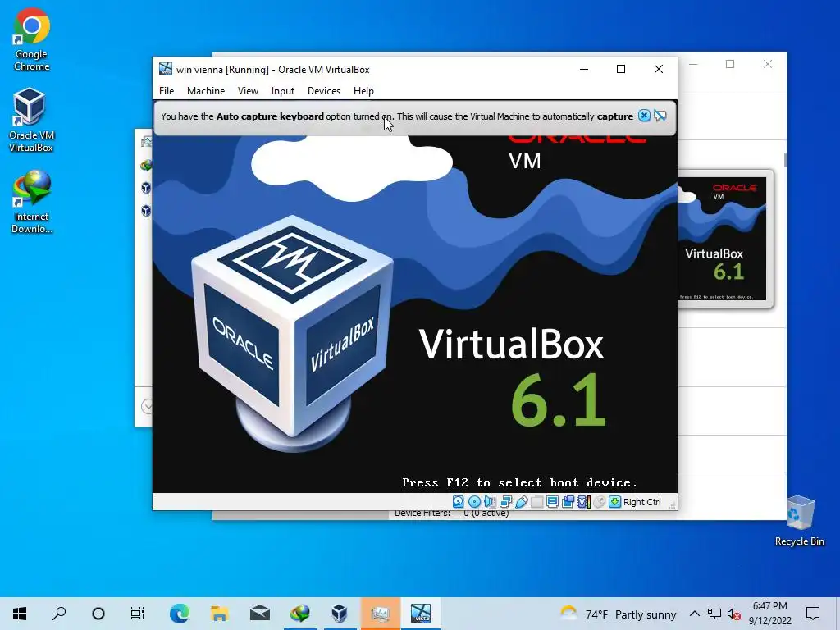Click the Auto capture keyboard notification text

coord(397,116)
